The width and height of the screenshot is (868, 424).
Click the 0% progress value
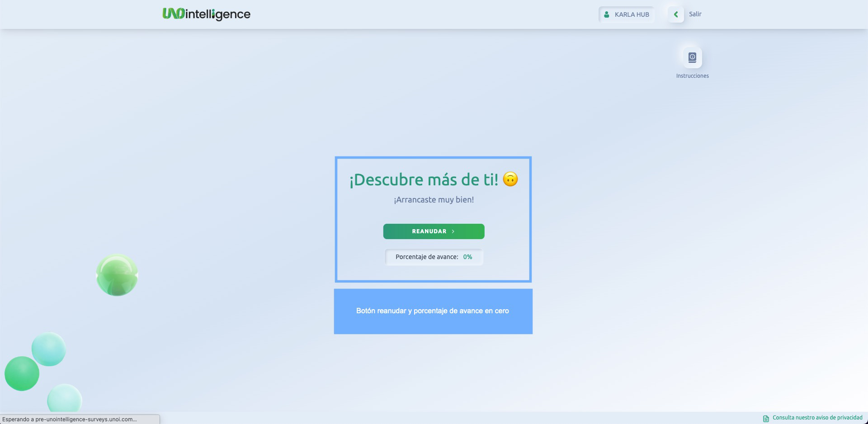pos(467,257)
